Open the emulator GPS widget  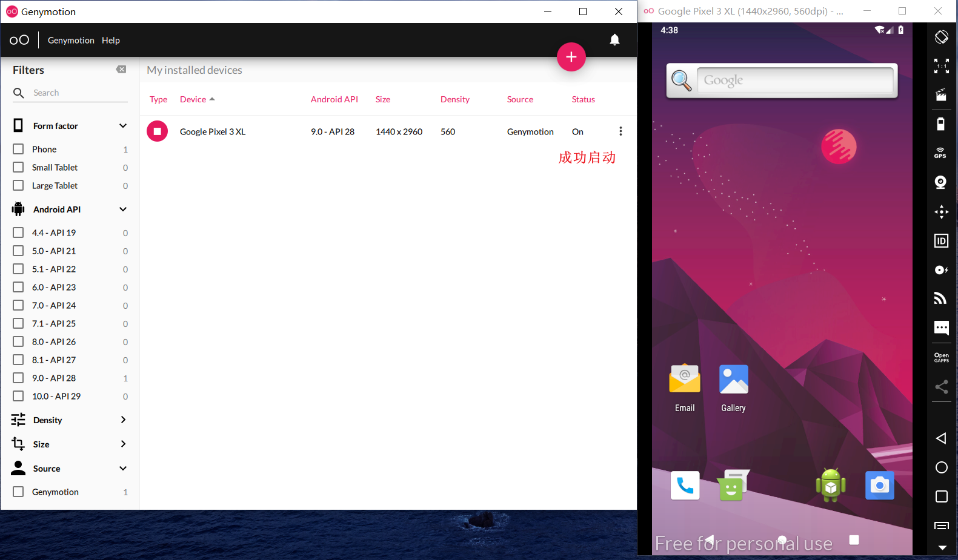941,153
